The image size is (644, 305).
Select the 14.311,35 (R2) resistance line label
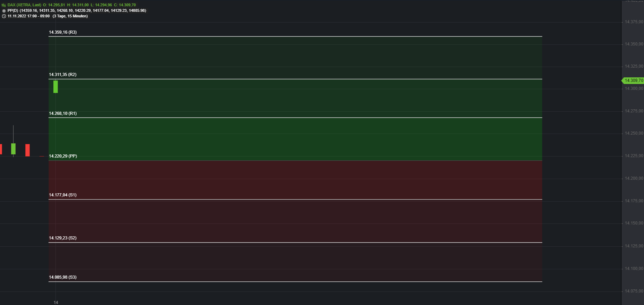pyautogui.click(x=63, y=75)
